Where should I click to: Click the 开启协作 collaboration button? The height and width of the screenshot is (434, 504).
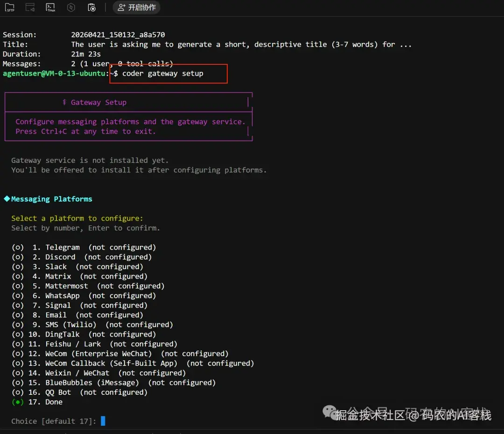pyautogui.click(x=137, y=7)
